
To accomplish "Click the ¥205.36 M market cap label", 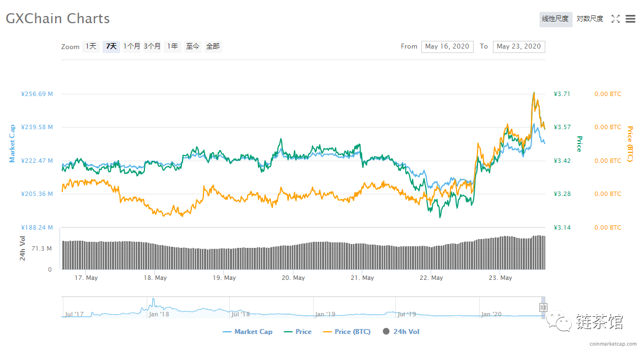I will click(x=37, y=194).
